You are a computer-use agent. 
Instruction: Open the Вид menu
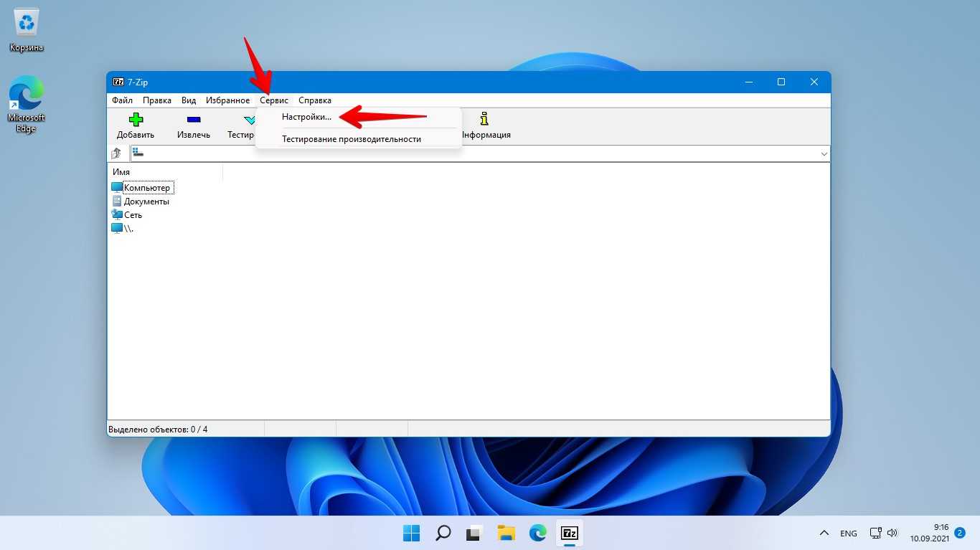189,100
